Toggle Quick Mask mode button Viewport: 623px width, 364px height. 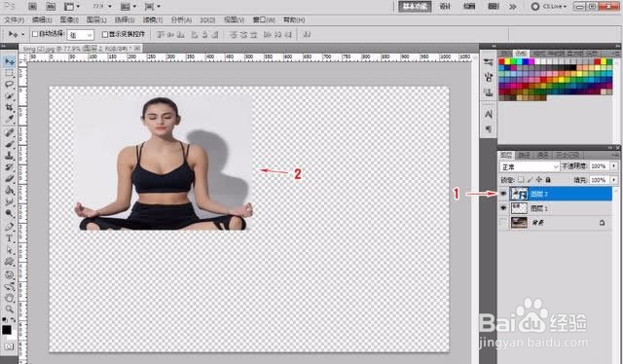point(9,346)
